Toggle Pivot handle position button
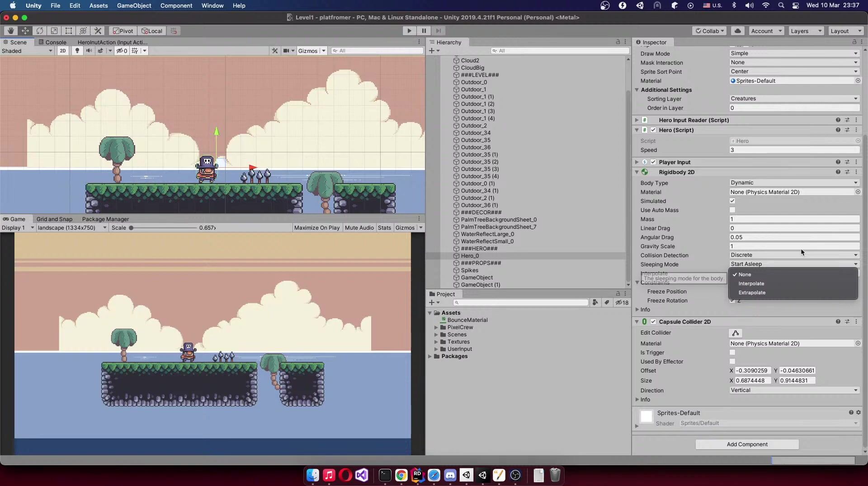The image size is (868, 486). coord(123,31)
